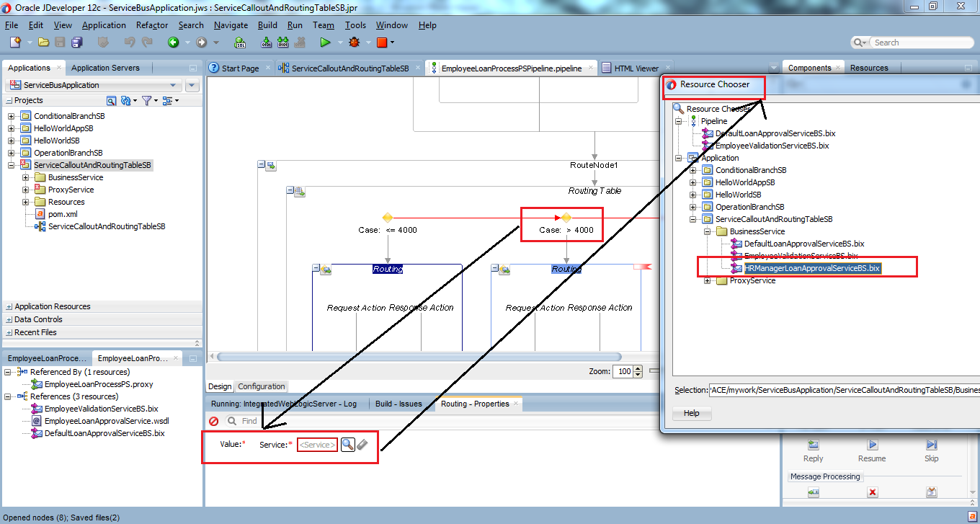Select HRManagerLoanApprovalServiceBS.bix in Resource Chooser

[812, 268]
